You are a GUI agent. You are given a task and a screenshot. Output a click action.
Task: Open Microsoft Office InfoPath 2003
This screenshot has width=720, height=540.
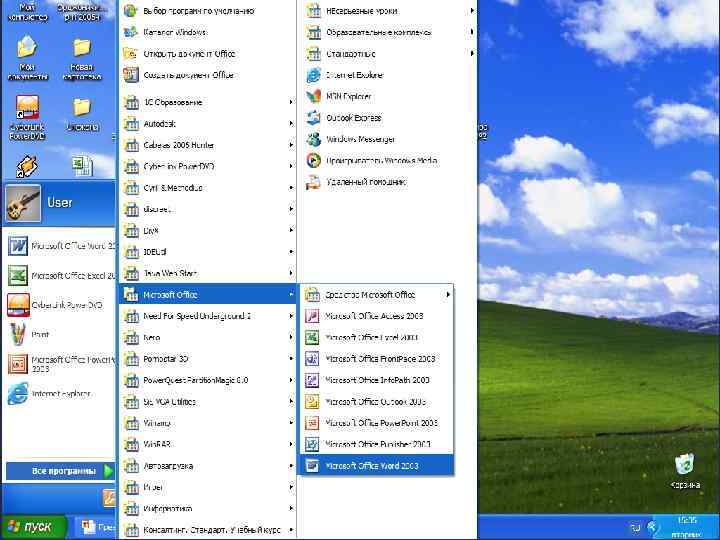pyautogui.click(x=376, y=380)
